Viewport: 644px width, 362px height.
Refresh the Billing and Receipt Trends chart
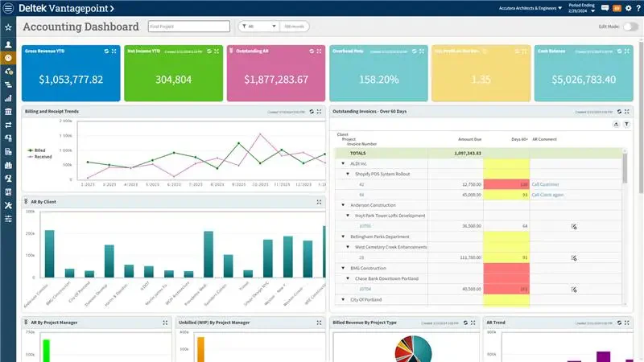(x=312, y=112)
